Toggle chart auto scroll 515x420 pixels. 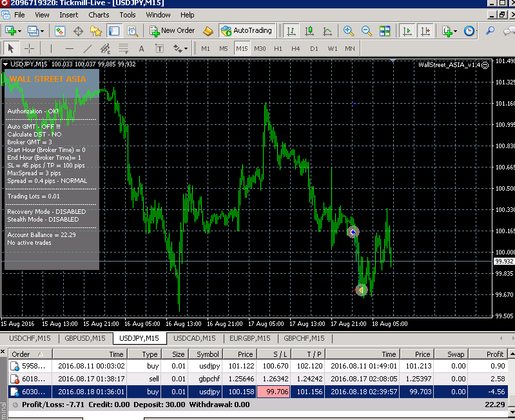click(407, 31)
